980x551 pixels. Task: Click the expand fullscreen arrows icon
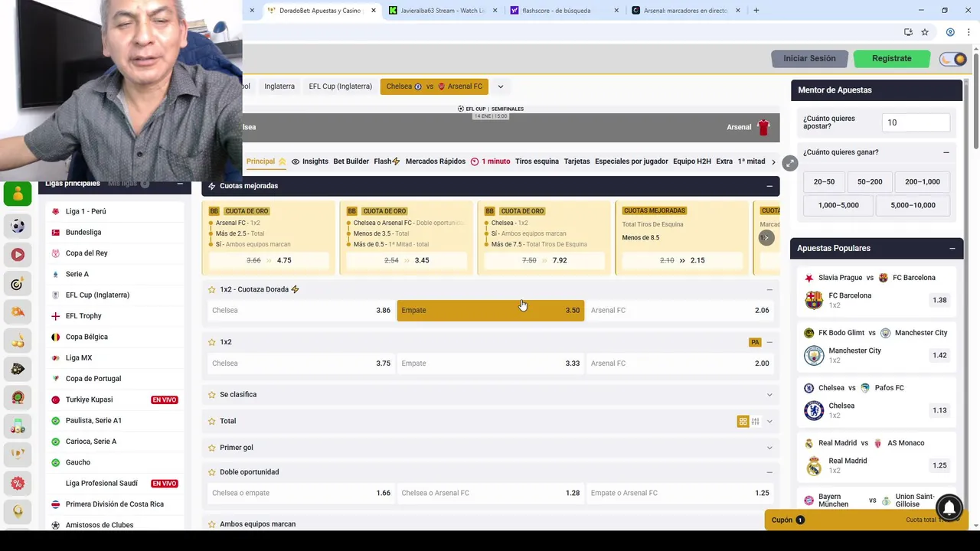(789, 163)
